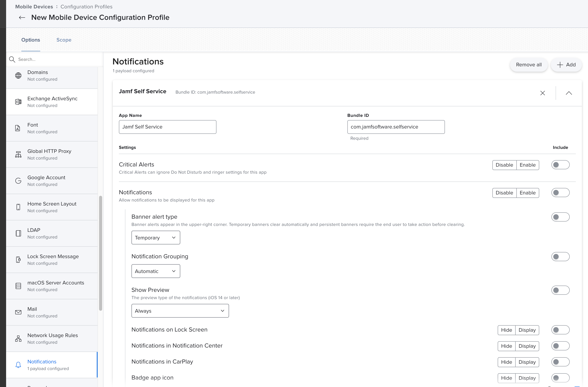Switch to the Options tab
588x387 pixels.
point(31,40)
